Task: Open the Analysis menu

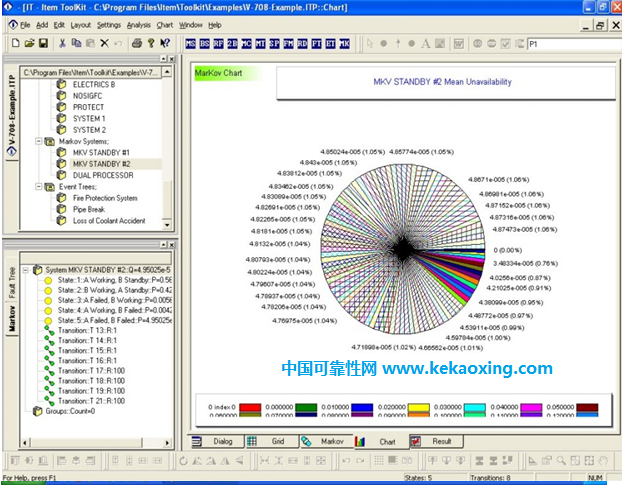Action: 139,24
